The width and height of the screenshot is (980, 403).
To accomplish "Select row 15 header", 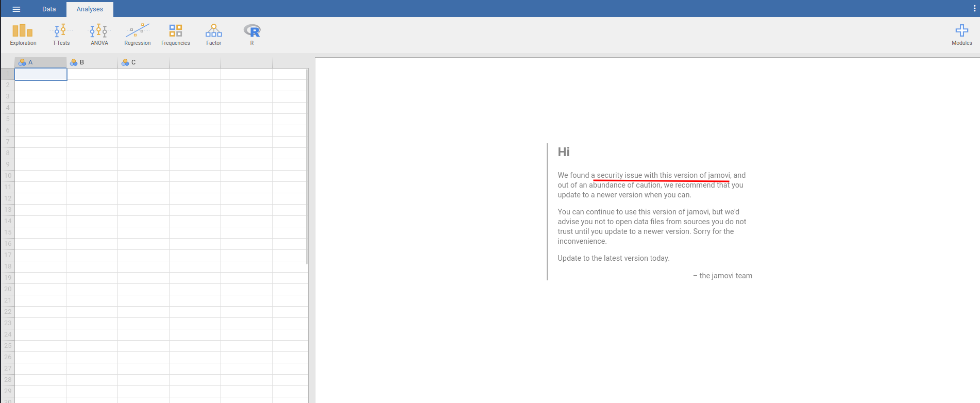I will [8, 232].
